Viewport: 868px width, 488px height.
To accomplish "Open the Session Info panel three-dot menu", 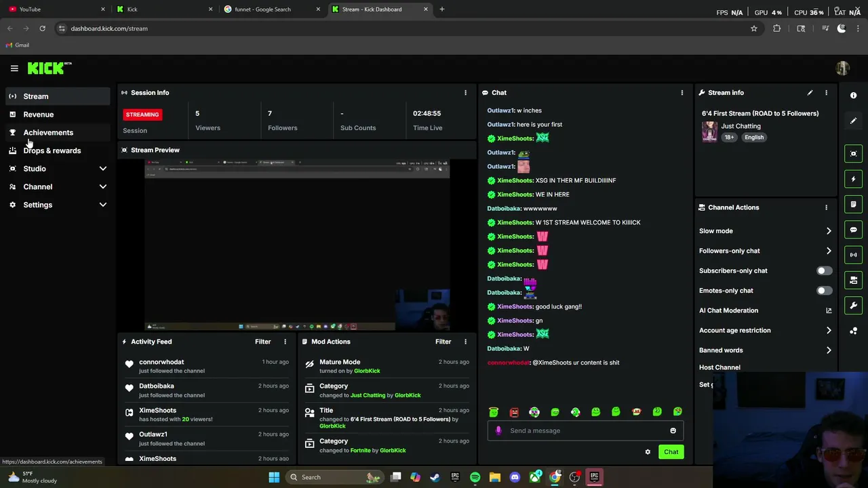I will (x=465, y=93).
